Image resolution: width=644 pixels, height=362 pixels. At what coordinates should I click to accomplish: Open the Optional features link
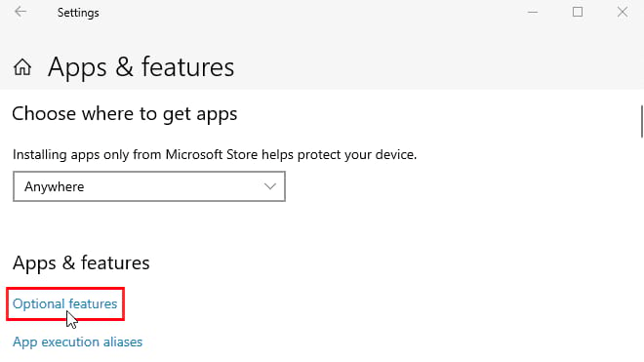65,303
